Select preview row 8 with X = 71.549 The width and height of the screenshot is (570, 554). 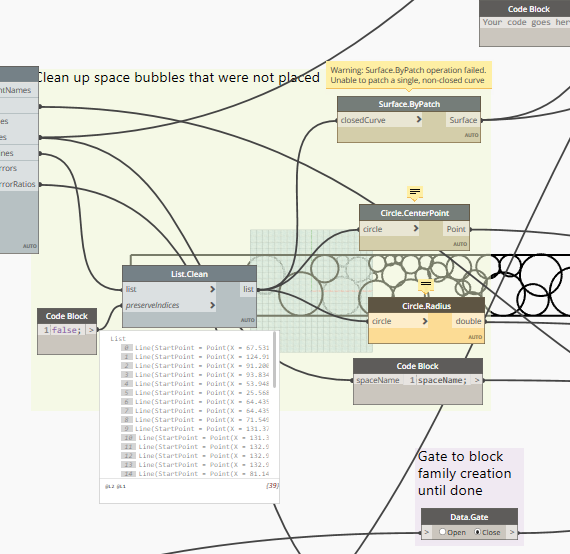(195, 419)
